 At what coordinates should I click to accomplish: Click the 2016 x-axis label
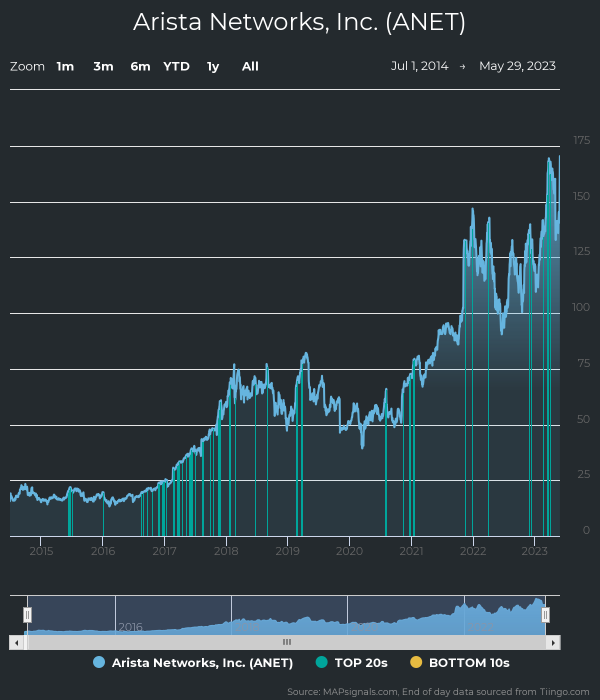[x=103, y=551]
